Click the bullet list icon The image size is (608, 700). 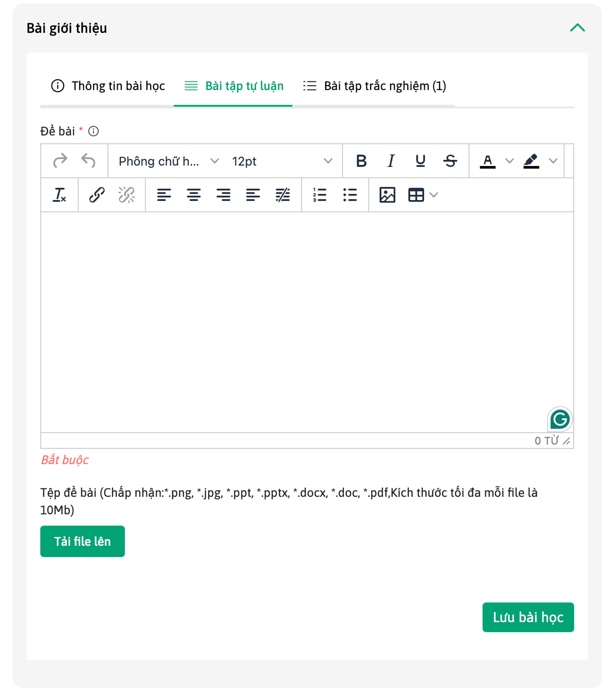point(350,195)
